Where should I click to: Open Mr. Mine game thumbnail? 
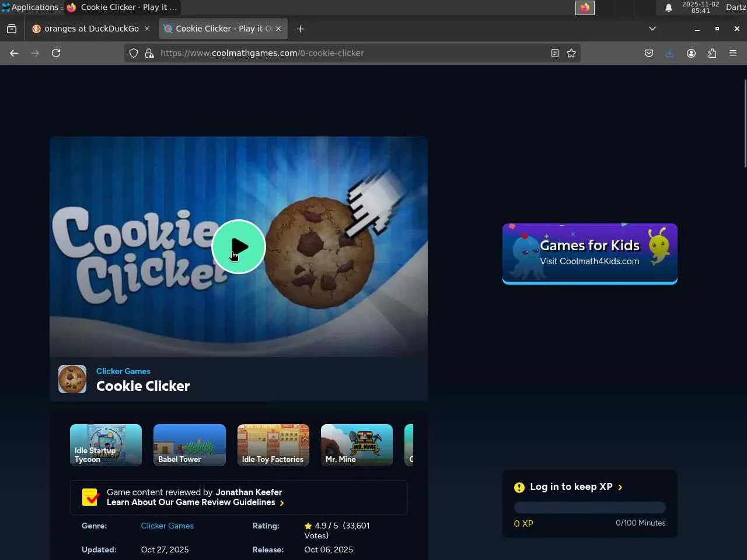click(357, 444)
